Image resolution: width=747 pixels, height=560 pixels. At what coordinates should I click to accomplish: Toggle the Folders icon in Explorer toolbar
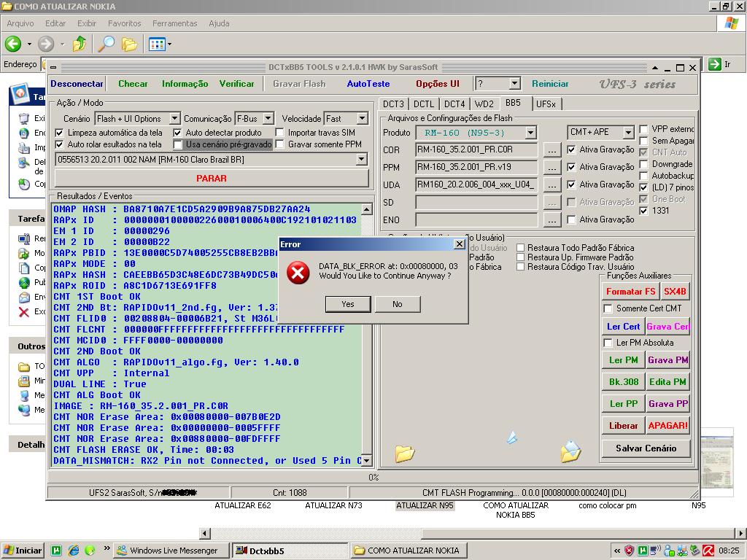(129, 44)
